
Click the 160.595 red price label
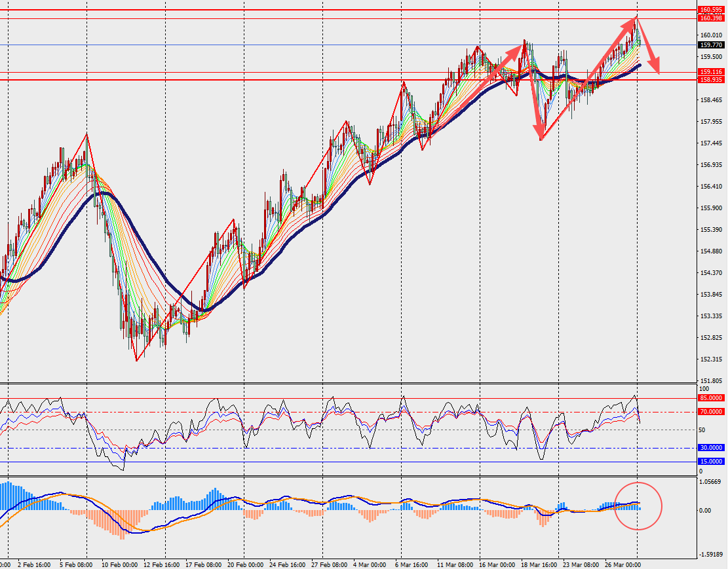click(710, 10)
